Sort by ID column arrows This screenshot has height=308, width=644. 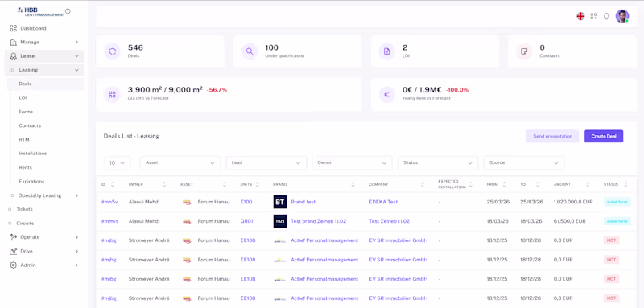(x=113, y=184)
